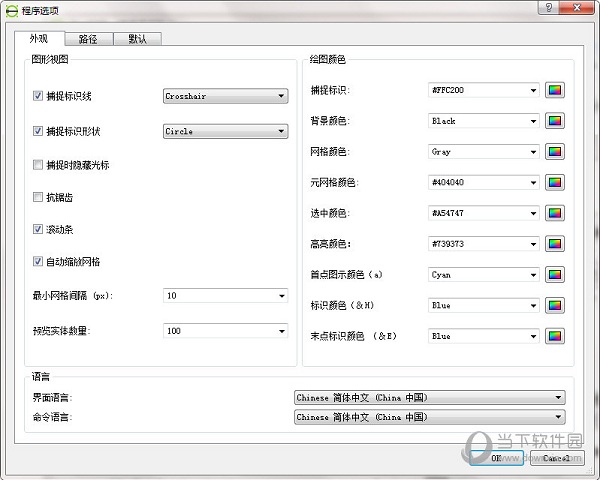Open color picker for 捕捉标识 color
600x480 pixels.
click(554, 90)
